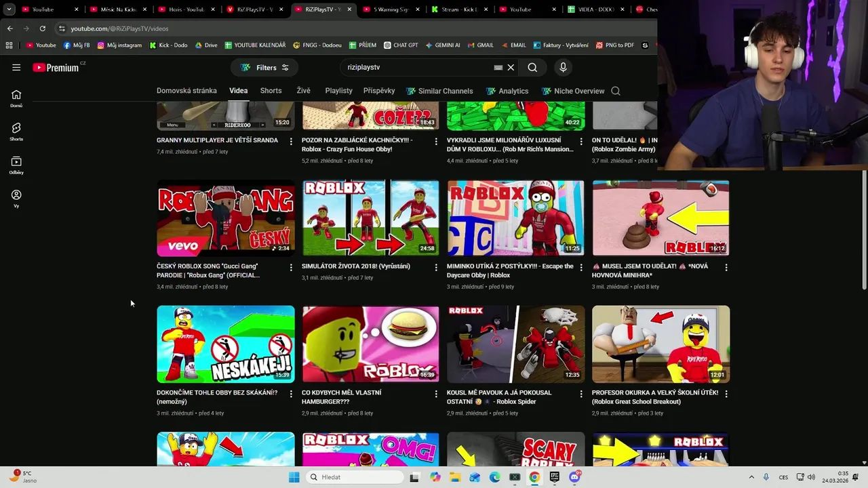Open video title SIMULÁTOR ŽIVOTA 2018! (Vyrůstání)
Screen dimensions: 868x488
pyautogui.click(x=356, y=266)
